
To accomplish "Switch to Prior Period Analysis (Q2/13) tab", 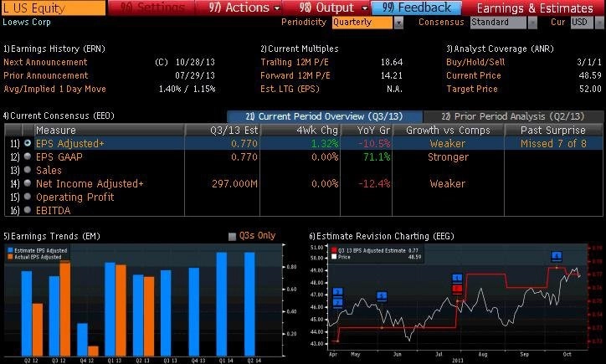I will tap(513, 116).
